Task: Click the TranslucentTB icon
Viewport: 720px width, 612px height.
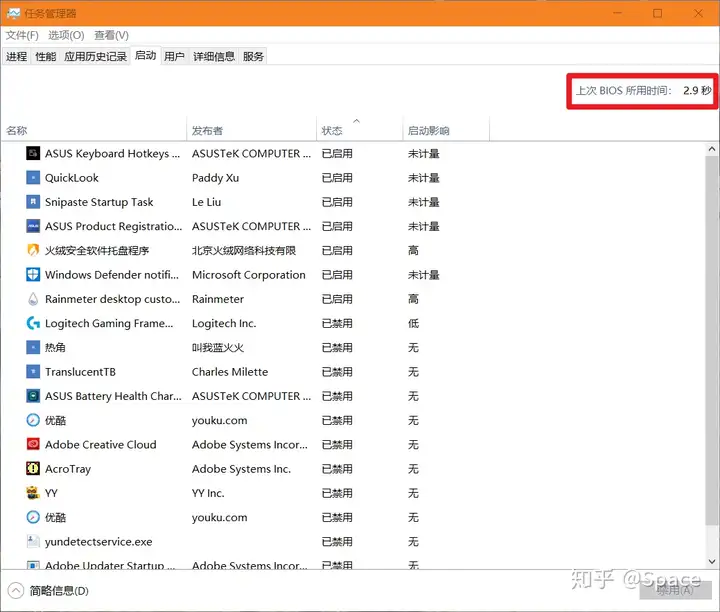Action: 33,372
